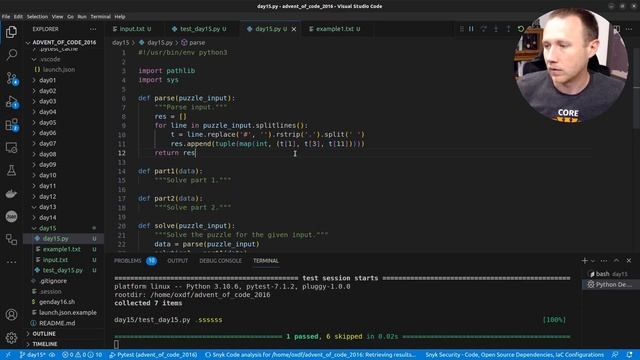This screenshot has height=360, width=640.
Task: Collapse the day15 folder
Action: tap(47, 228)
